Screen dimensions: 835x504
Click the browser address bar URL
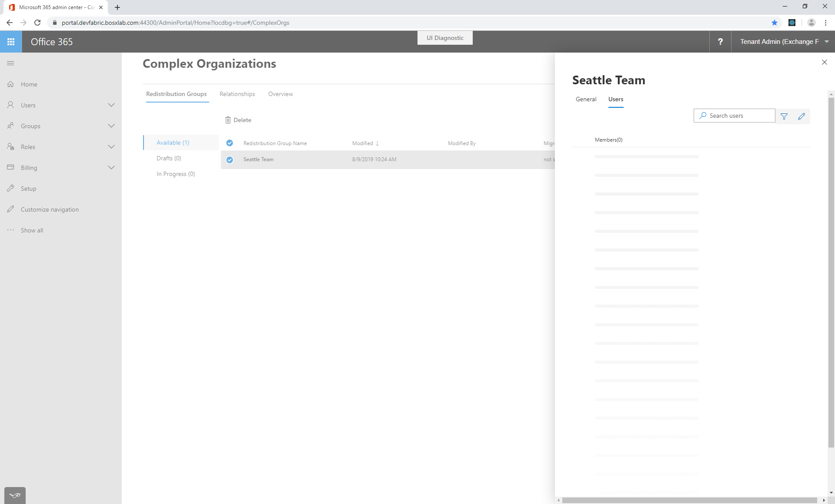click(175, 23)
